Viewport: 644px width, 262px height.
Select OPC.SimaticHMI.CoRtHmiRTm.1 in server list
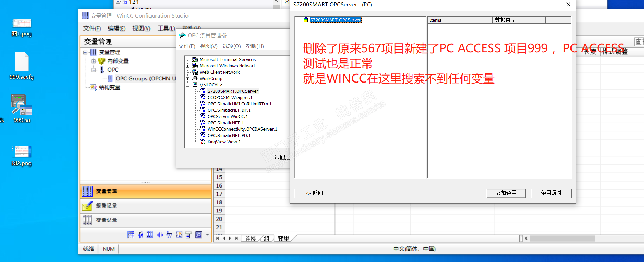tap(240, 104)
